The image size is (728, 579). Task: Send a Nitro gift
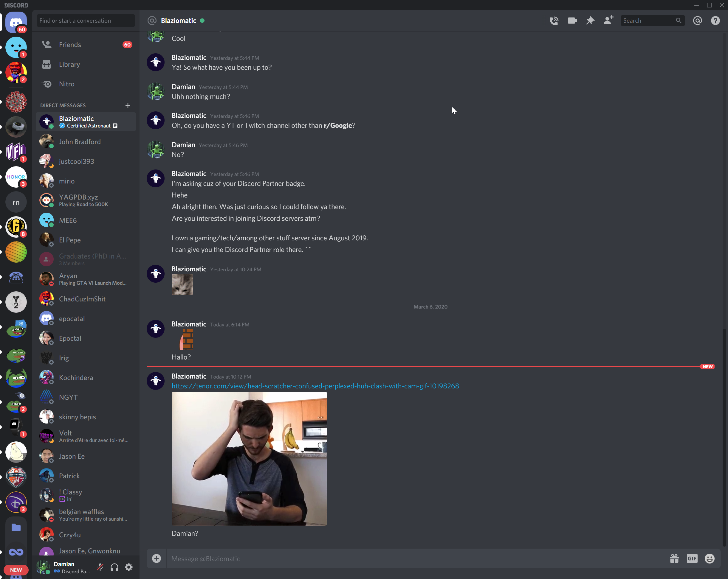click(674, 558)
